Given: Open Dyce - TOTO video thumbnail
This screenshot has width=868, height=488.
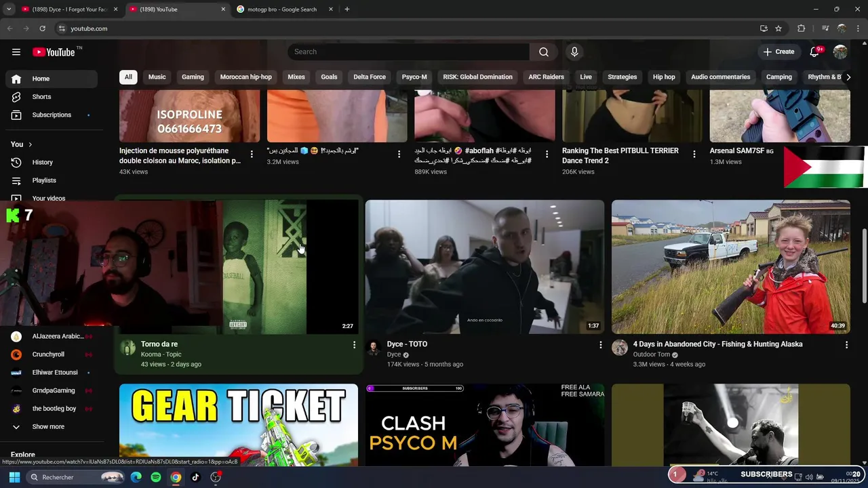Looking at the screenshot, I should [x=485, y=266].
